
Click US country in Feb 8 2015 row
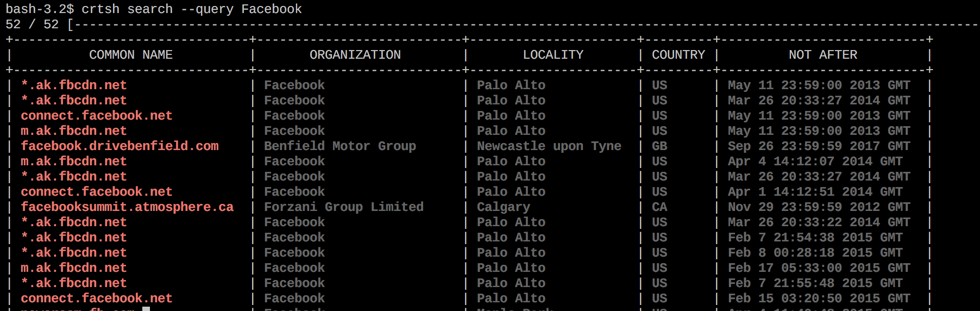pos(659,253)
